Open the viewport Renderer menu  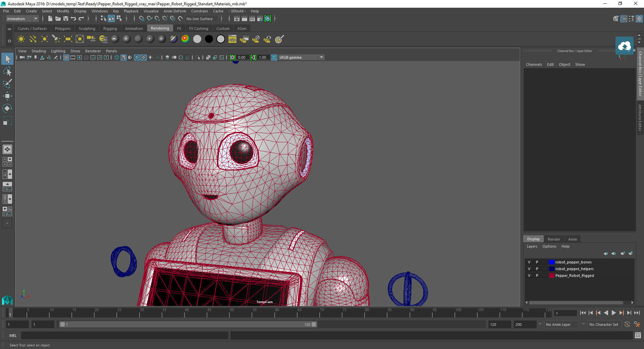tap(93, 51)
